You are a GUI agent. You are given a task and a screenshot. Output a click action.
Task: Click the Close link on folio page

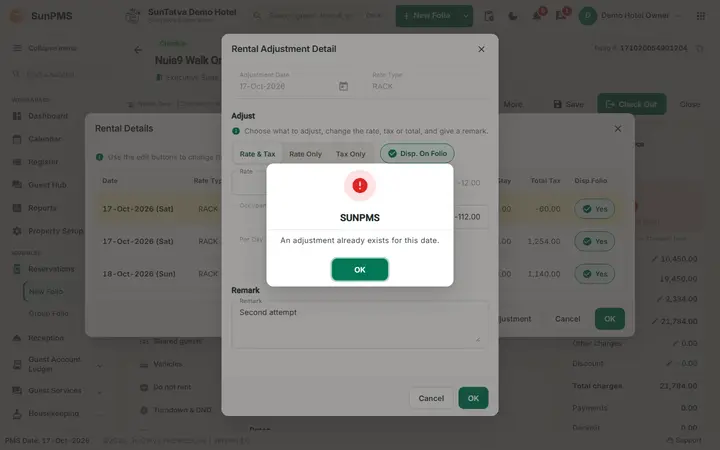690,105
